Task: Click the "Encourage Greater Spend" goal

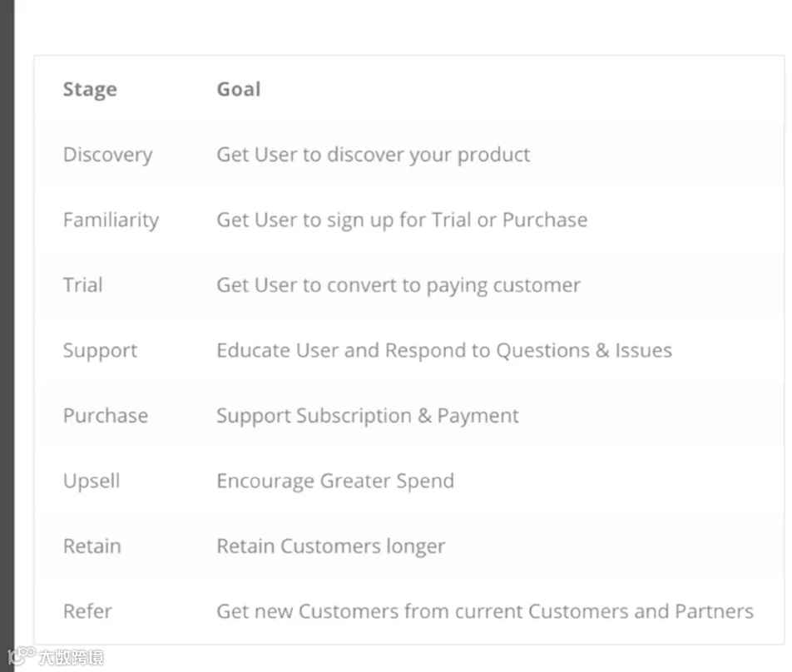Action: pos(335,482)
